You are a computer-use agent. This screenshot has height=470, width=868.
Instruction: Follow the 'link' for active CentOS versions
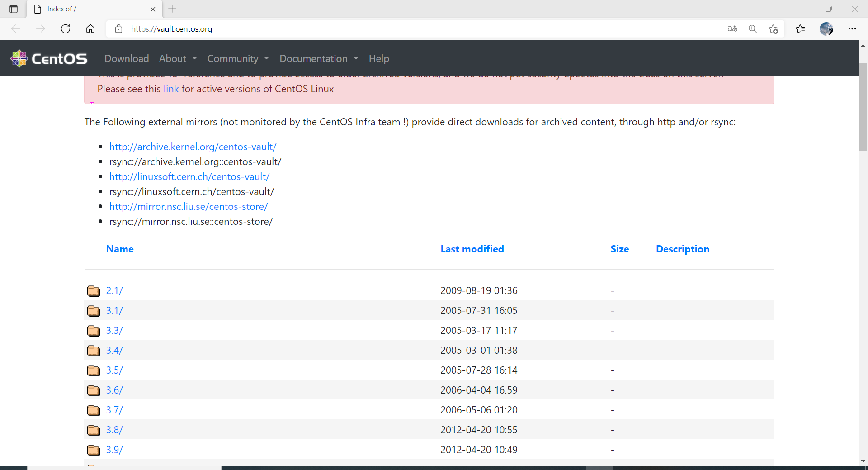point(171,89)
